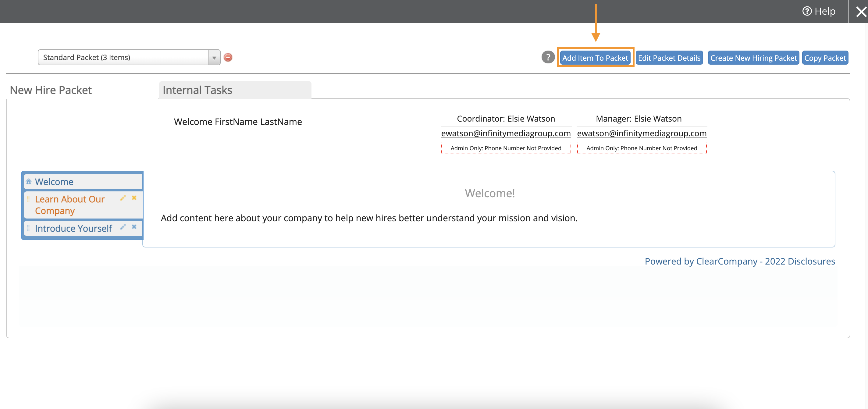Screen dimensions: 868x409
Task: Click Edit Packet Details button
Action: pos(669,58)
